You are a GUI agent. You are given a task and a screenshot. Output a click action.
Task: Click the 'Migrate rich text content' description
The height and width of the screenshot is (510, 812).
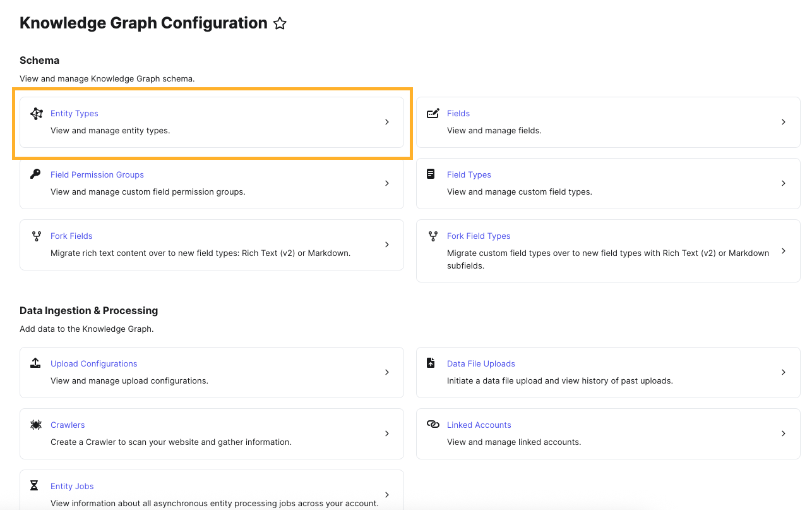pyautogui.click(x=201, y=253)
